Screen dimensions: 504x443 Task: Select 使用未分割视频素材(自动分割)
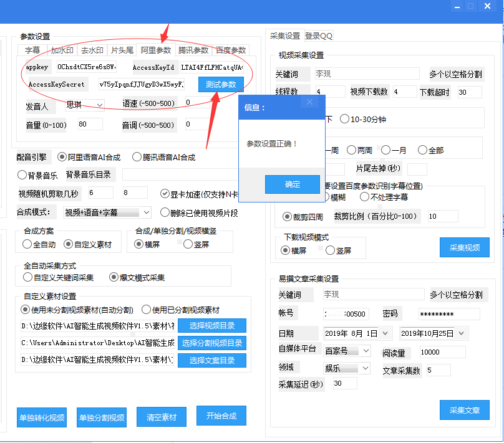click(x=77, y=310)
